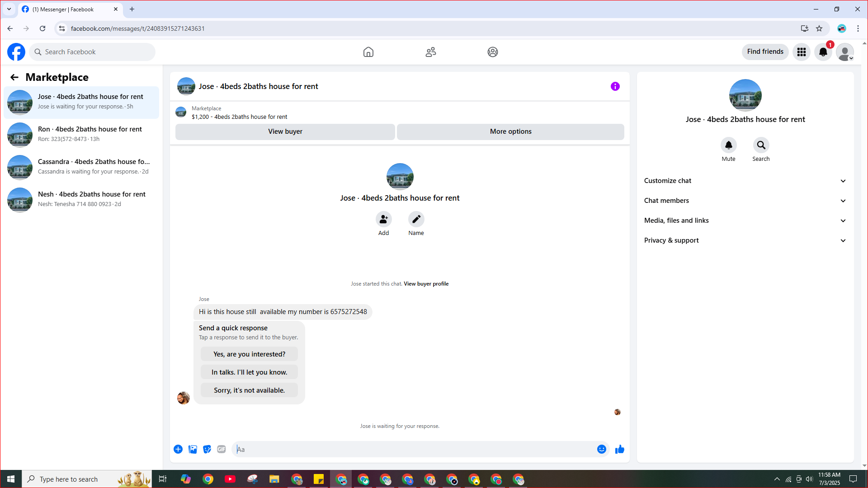Open the Copilot app from the taskbar
Viewport: 868px width, 488px height.
[186, 479]
